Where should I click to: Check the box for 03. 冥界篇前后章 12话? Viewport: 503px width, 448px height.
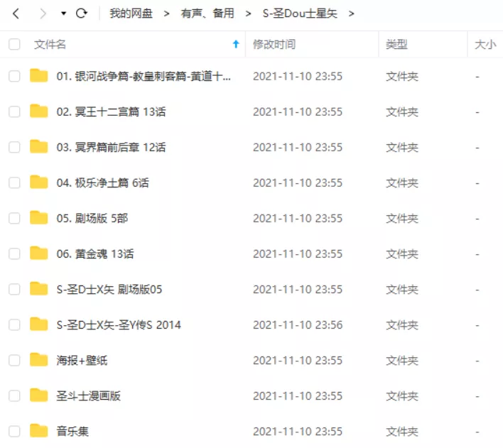[x=14, y=147]
